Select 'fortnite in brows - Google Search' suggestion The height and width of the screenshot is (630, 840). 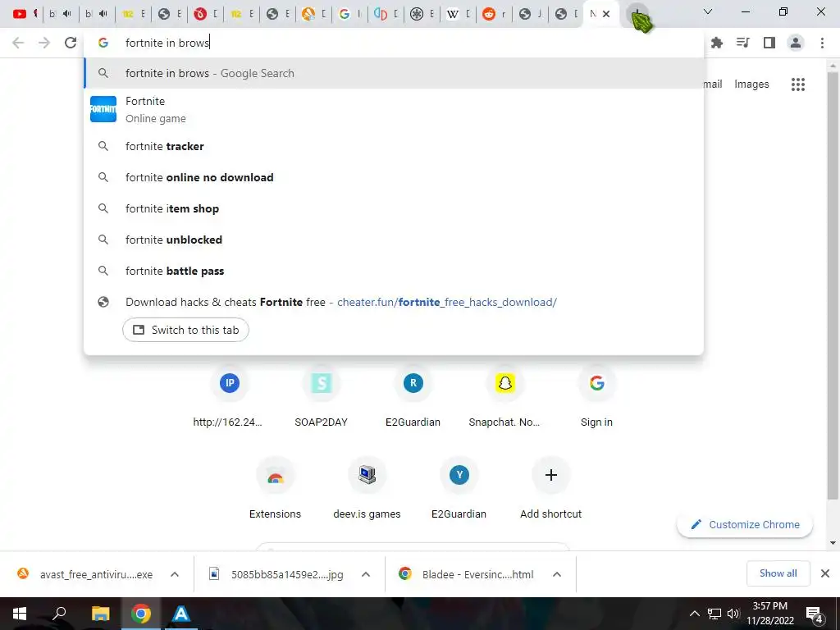[x=394, y=73]
